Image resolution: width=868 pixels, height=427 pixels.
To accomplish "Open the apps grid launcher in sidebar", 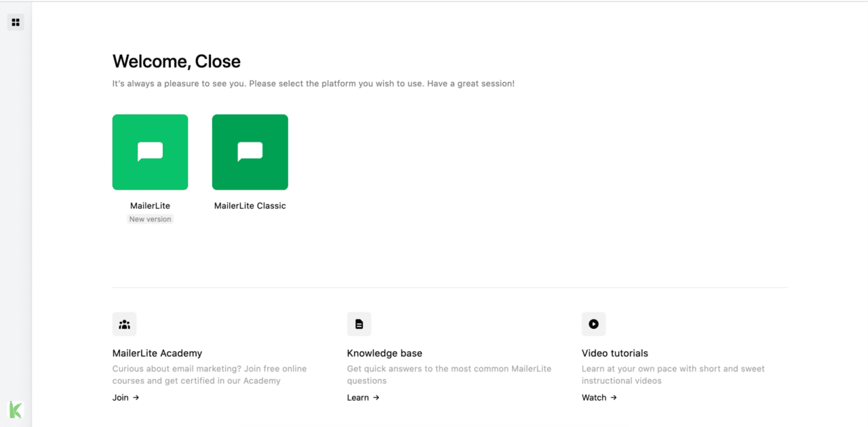I will pos(15,22).
